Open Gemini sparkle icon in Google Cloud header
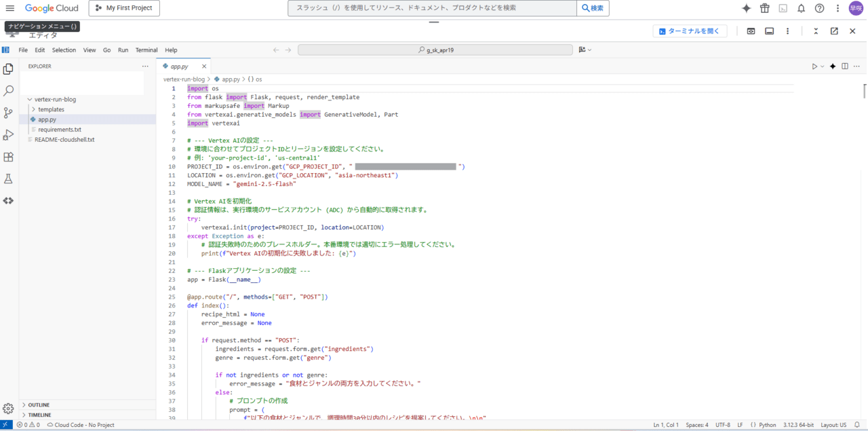Screen dimensions: 868x431 (x=746, y=8)
